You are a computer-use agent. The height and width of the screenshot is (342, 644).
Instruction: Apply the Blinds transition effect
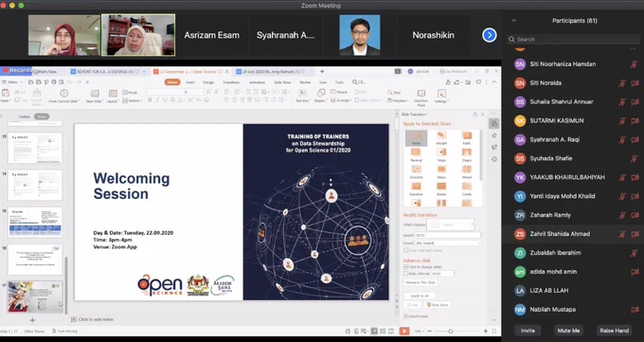coord(441,189)
